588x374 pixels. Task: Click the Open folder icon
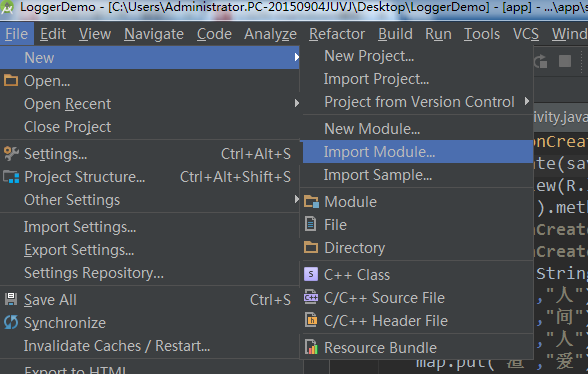pos(11,80)
